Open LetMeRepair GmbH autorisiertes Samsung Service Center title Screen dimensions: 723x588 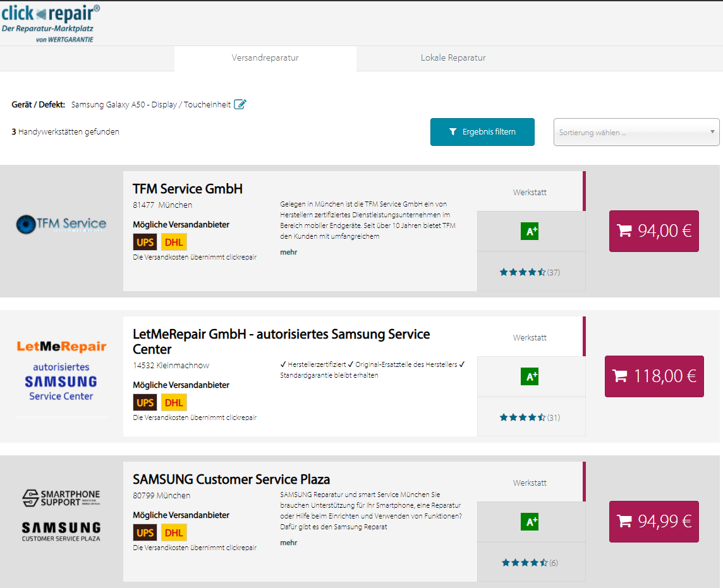[281, 342]
